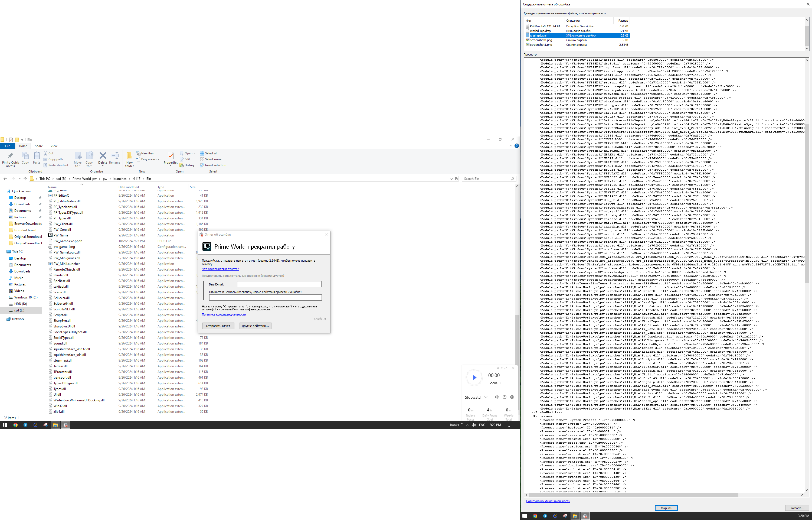
Task: Refresh the Bin folder view
Action: 456,179
